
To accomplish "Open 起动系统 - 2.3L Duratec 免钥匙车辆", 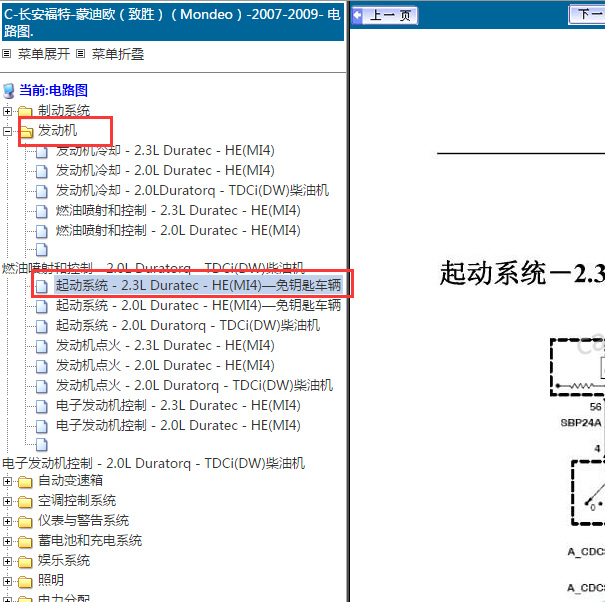I will pos(198,285).
